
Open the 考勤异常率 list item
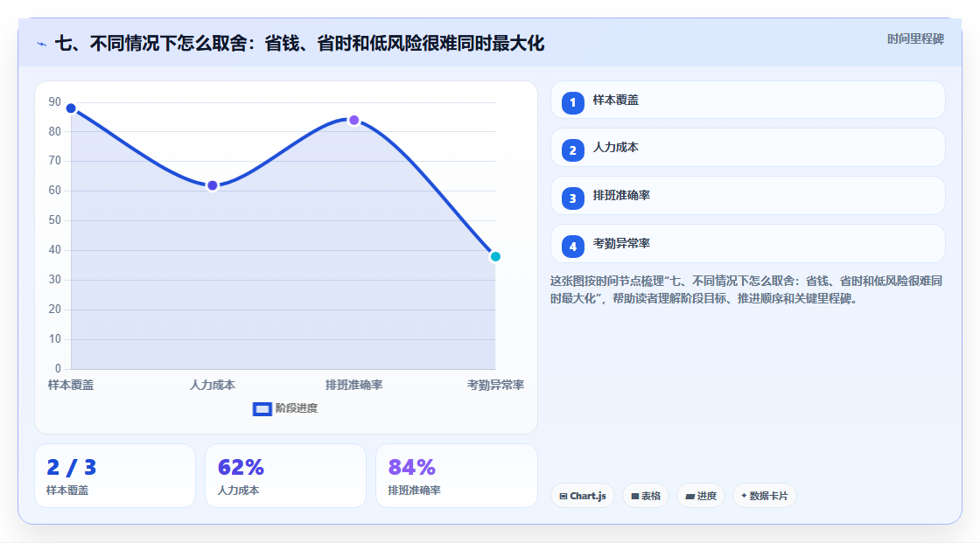(747, 244)
